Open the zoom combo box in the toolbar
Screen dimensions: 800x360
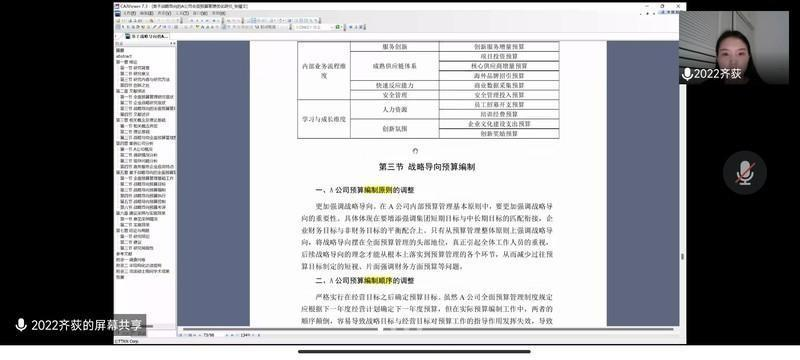coord(315,27)
